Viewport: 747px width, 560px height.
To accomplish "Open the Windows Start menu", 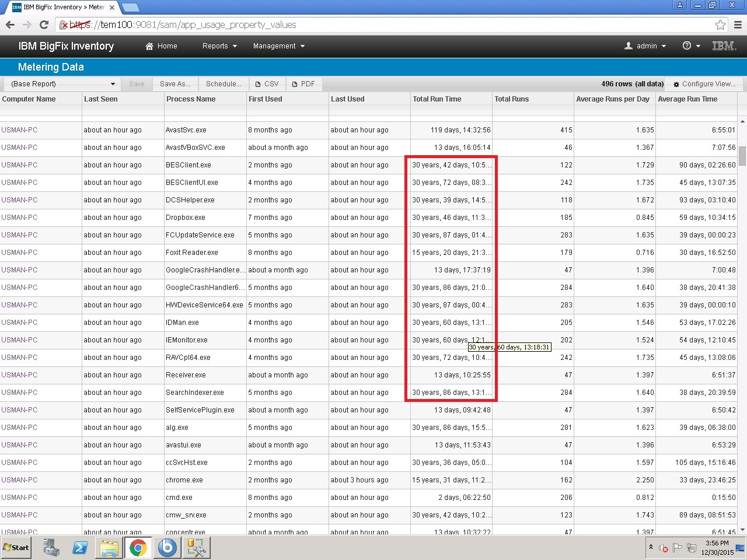I will click(16, 548).
